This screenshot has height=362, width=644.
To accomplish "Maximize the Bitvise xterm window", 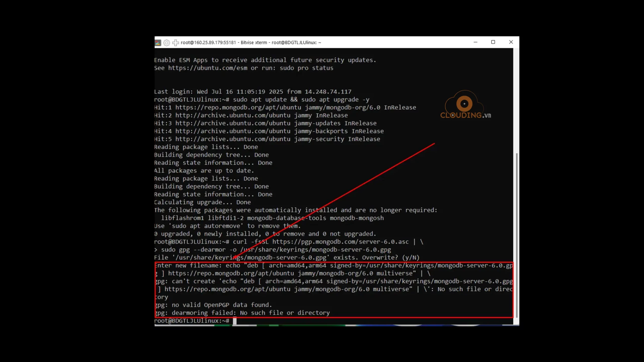I will (493, 42).
